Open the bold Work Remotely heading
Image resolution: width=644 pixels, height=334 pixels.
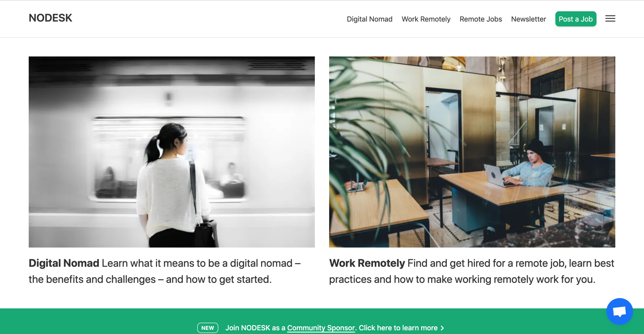pyautogui.click(x=367, y=263)
